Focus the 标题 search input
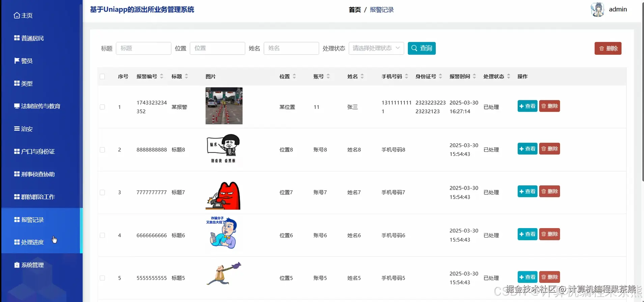 click(143, 48)
